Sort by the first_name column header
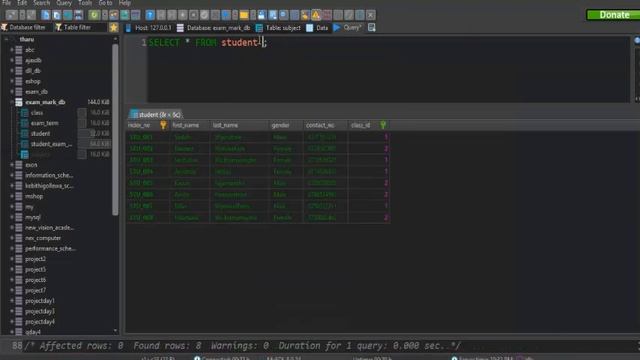The image size is (640, 360). point(190,125)
